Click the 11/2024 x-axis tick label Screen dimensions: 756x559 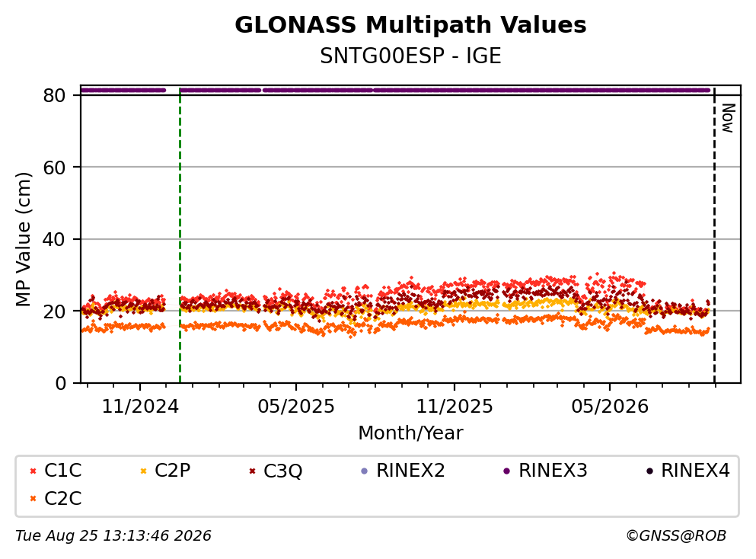pyautogui.click(x=140, y=407)
